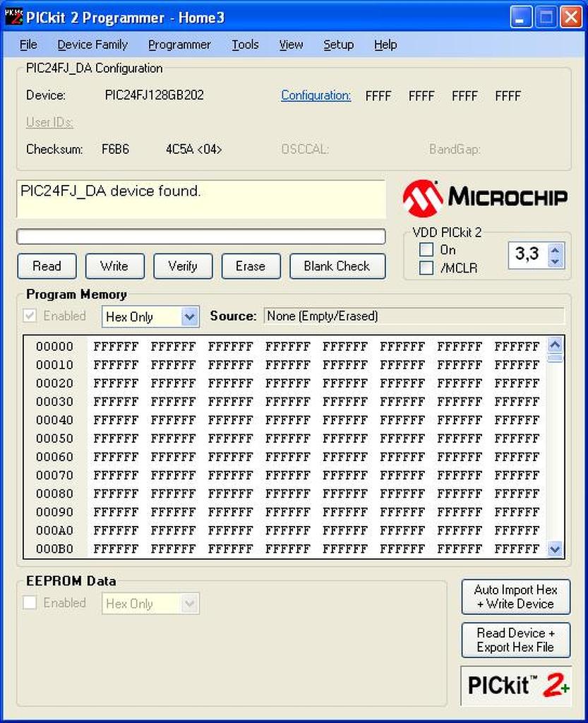Click the Erase button
588x723 pixels.
coord(251,266)
